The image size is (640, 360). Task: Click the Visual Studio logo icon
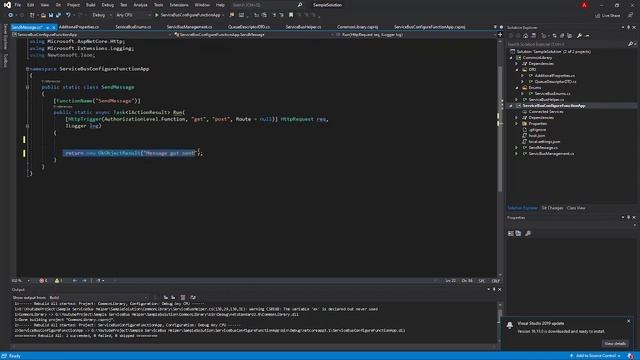point(7,5)
